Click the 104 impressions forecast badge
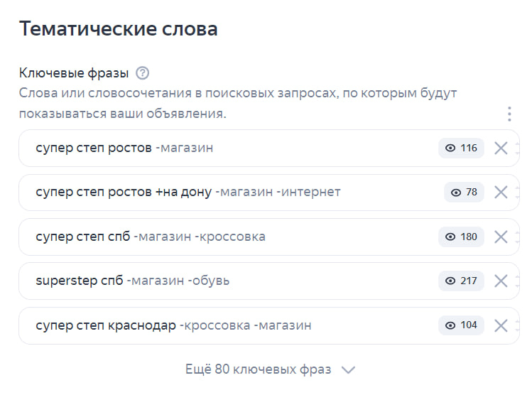Screen dimensions: 532x395 (x=461, y=325)
